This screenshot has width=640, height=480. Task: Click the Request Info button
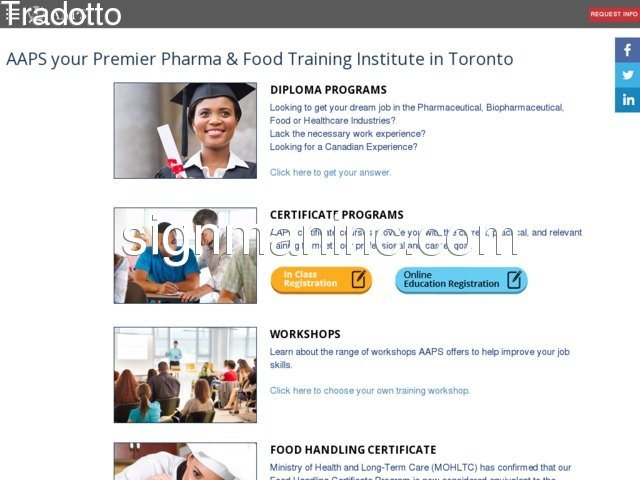[x=614, y=14]
